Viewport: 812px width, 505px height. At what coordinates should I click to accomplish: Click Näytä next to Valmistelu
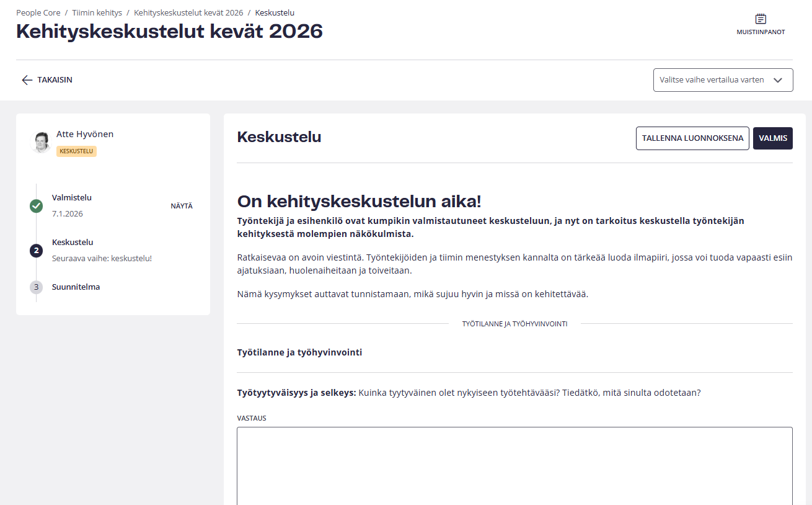[182, 206]
